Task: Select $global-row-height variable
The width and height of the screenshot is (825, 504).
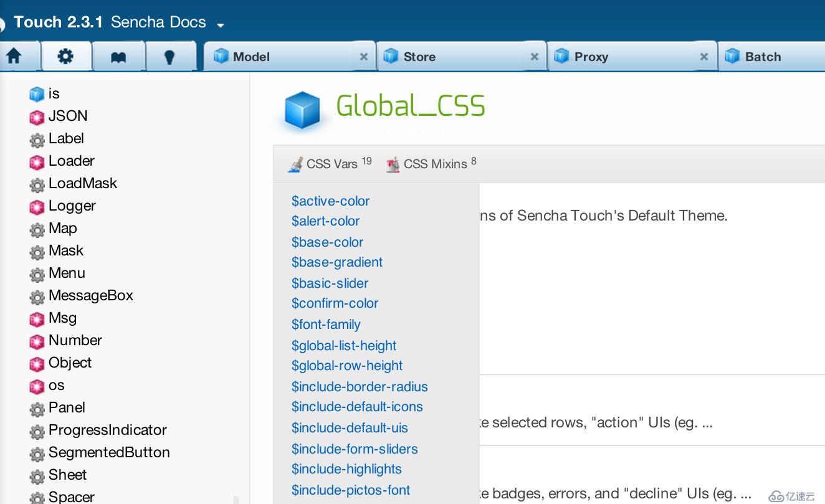Action: 347,366
